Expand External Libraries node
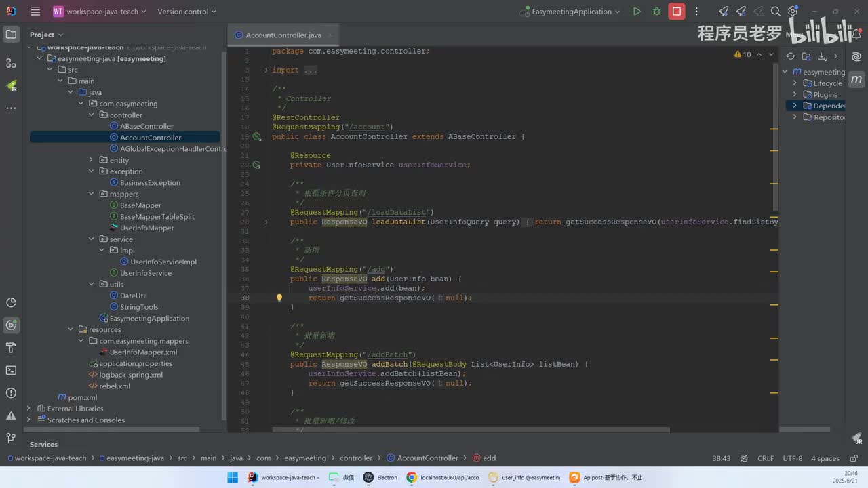Image resolution: width=868 pixels, height=488 pixels. 28,409
